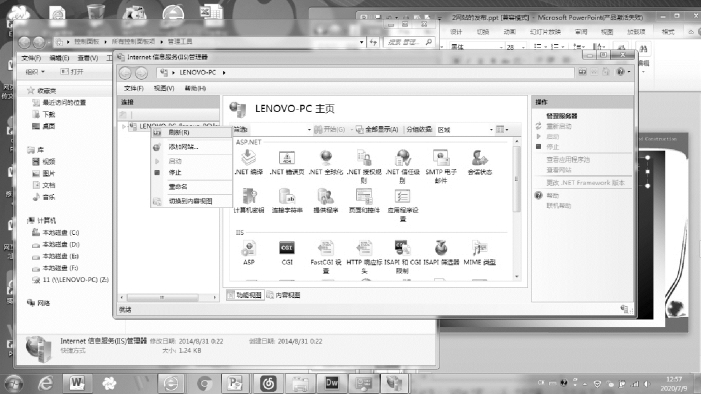Open the .NET 错误页 feature icon

287,162
